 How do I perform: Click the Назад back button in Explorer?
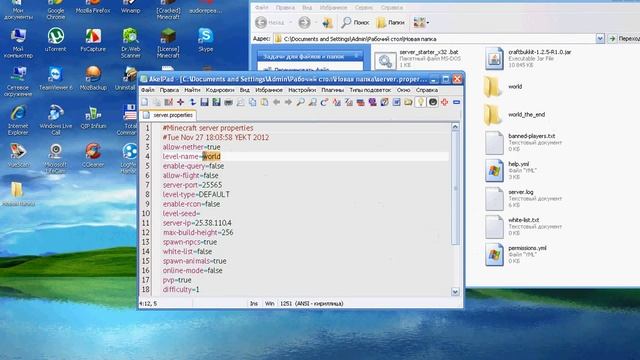click(270, 22)
